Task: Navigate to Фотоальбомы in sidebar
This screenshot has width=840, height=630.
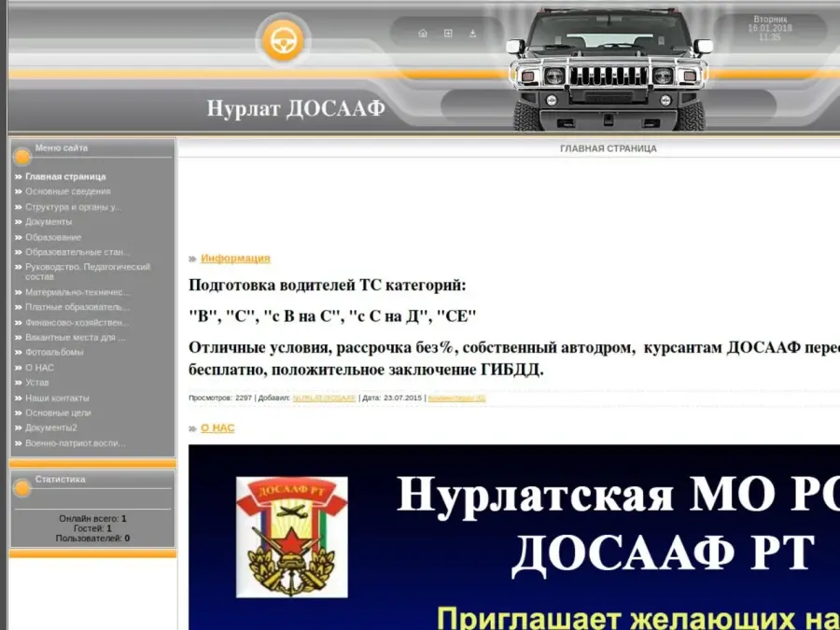Action: tap(54, 352)
